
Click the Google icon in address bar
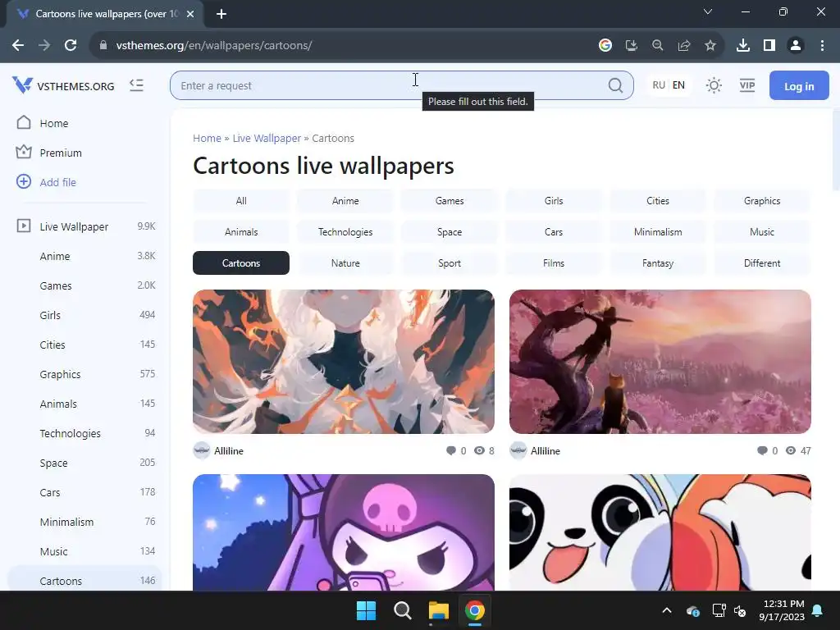pos(605,45)
